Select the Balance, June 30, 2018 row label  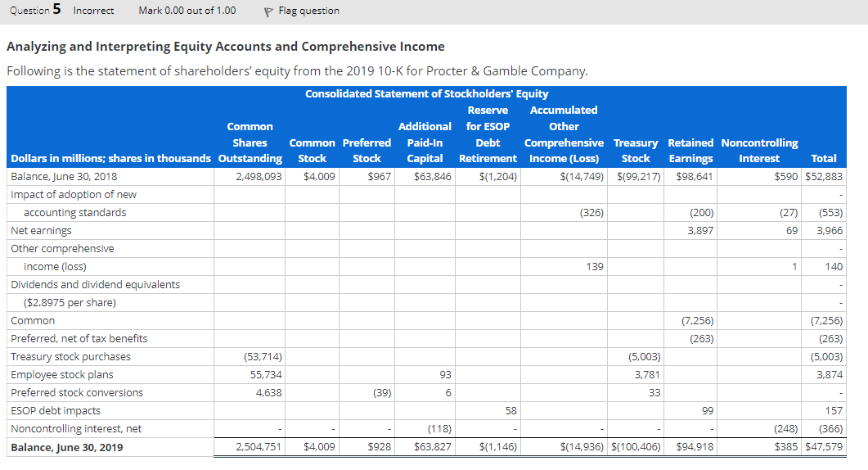click(64, 177)
